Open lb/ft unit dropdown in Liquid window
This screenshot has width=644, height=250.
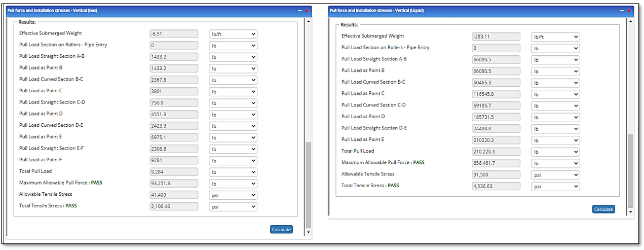coord(555,37)
